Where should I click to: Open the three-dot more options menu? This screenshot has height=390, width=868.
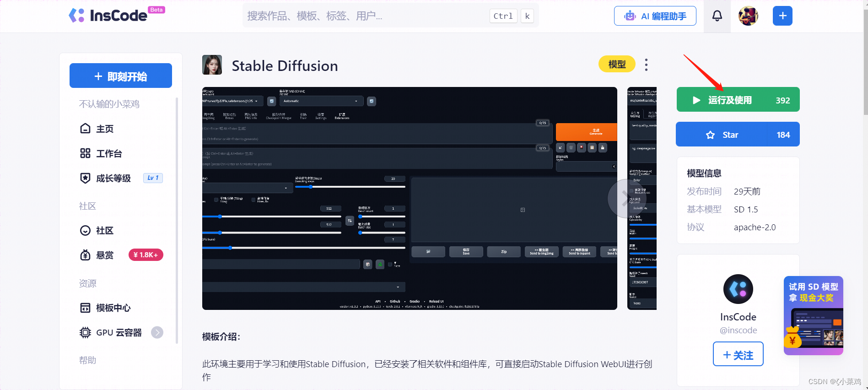(x=646, y=65)
